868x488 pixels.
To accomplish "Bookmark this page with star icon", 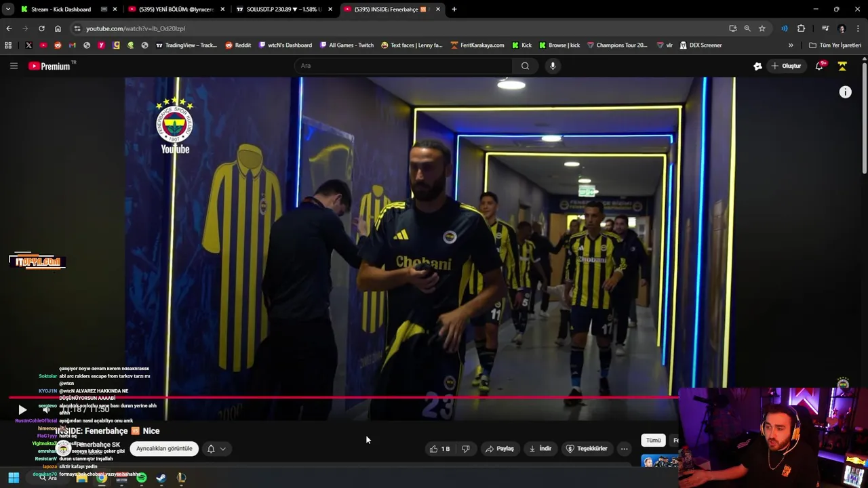I will (x=762, y=28).
